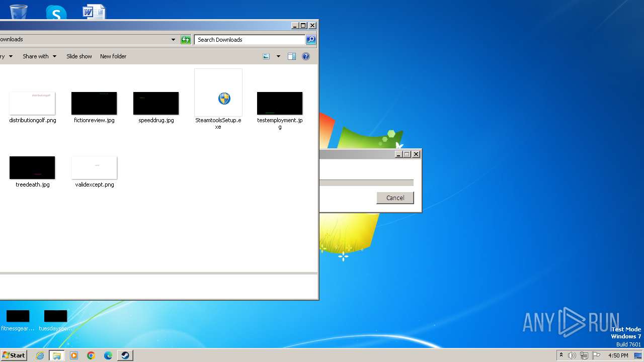Click the progress bar in dialog
The width and height of the screenshot is (644, 362).
point(366,183)
